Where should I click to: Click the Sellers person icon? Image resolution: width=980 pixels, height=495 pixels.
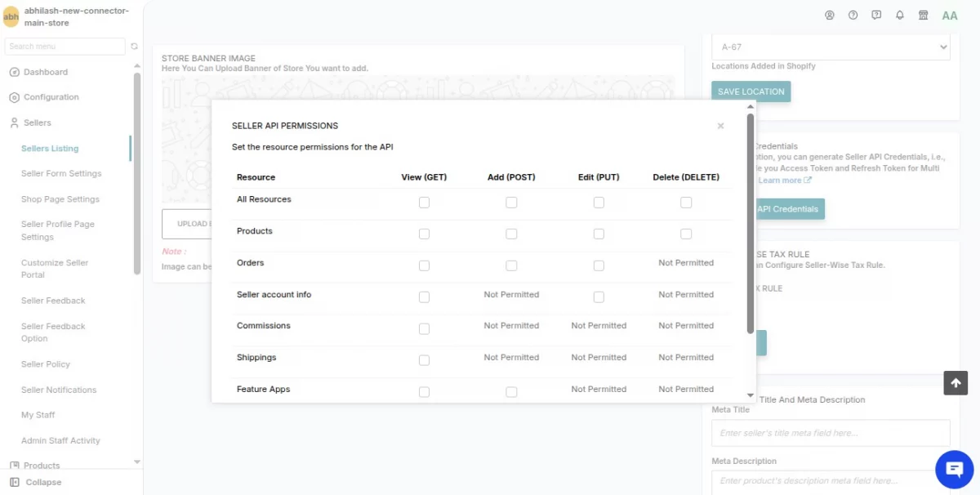click(x=14, y=123)
